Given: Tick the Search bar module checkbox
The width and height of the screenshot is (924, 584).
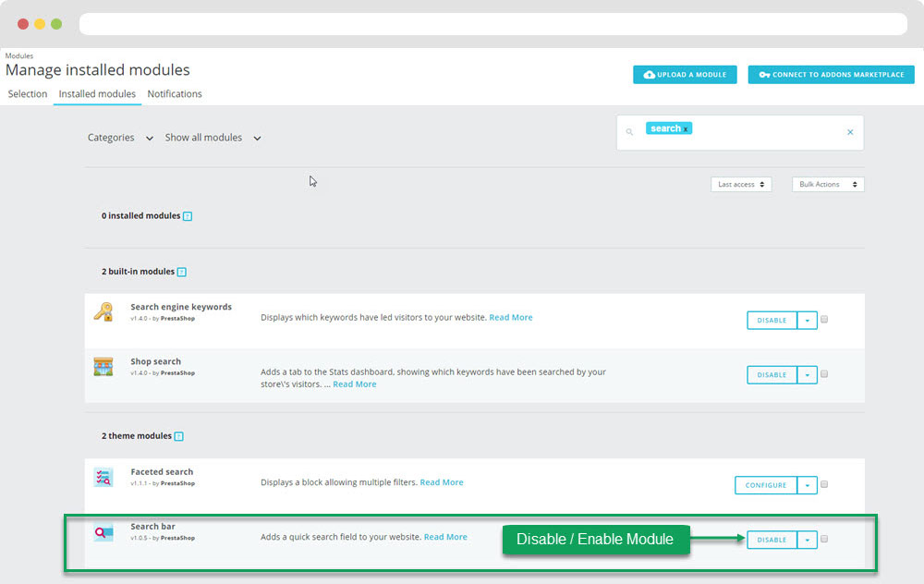Looking at the screenshot, I should (x=824, y=539).
